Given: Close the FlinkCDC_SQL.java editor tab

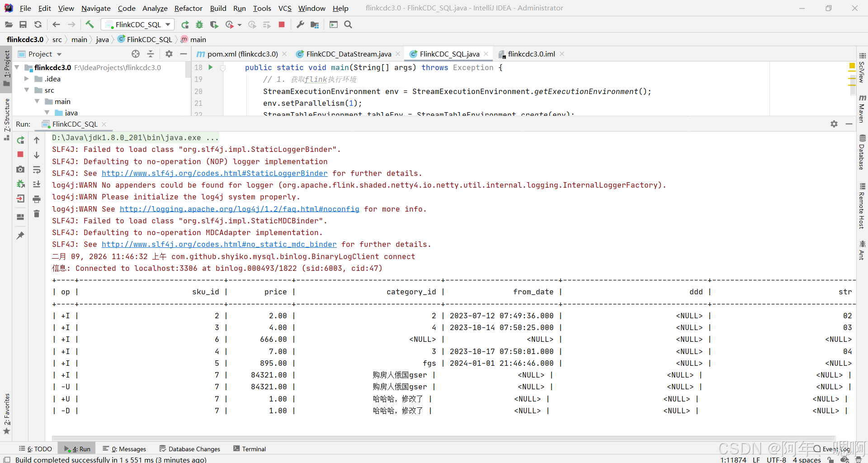Looking at the screenshot, I should click(x=486, y=54).
